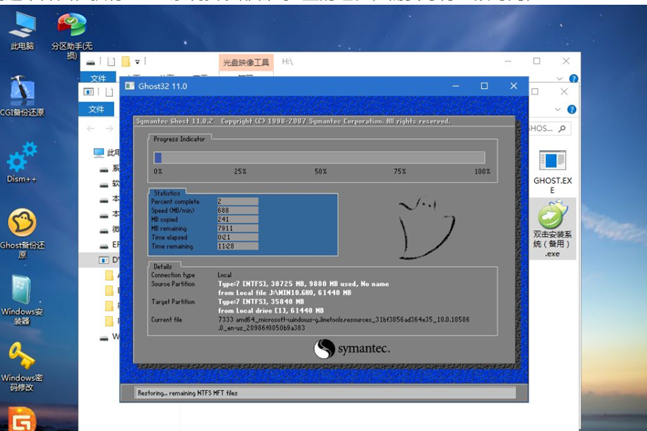Click the help icon in rear Explorer window
Screen dimensions: 647x431
coord(574,78)
